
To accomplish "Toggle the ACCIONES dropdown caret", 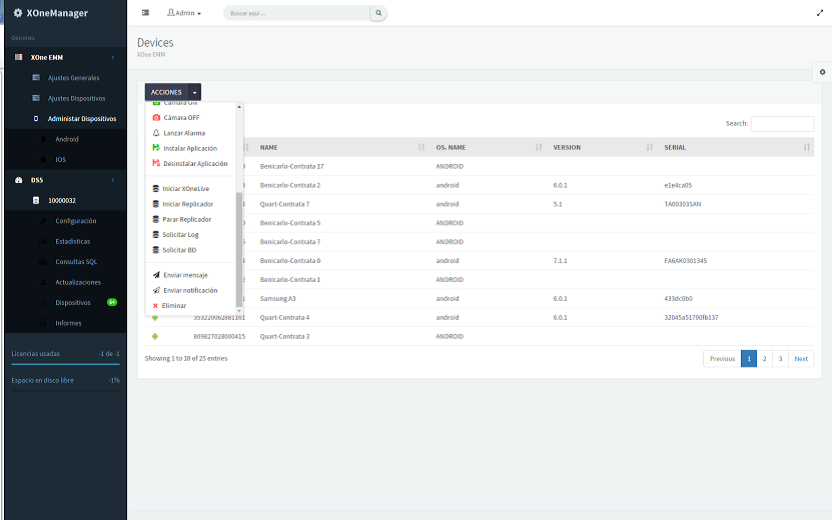I will click(x=195, y=92).
